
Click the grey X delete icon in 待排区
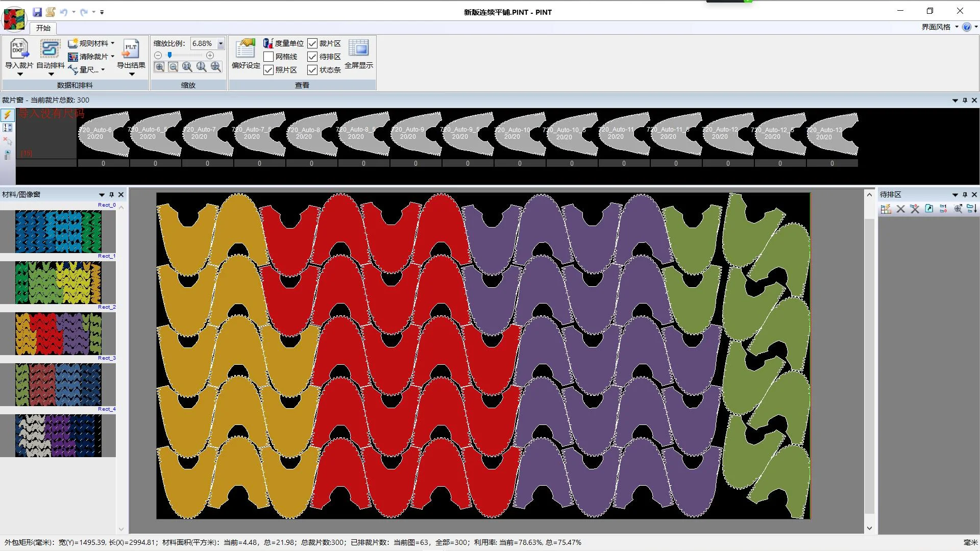click(x=900, y=209)
